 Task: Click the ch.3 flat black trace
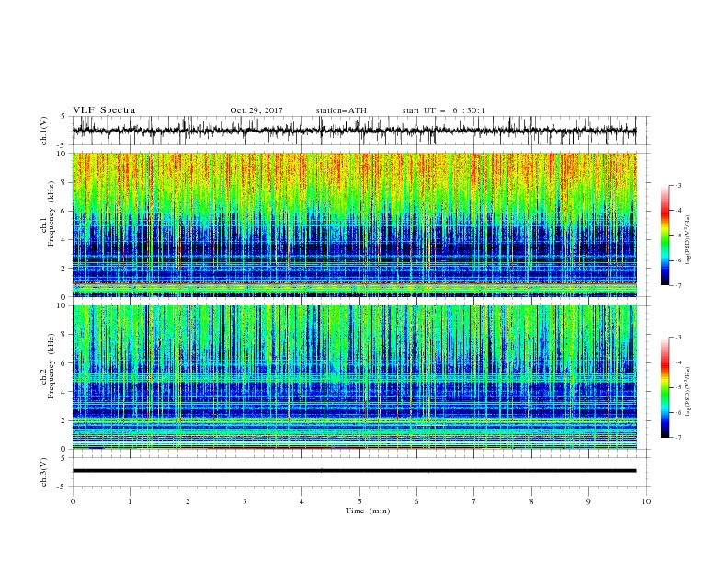click(354, 471)
